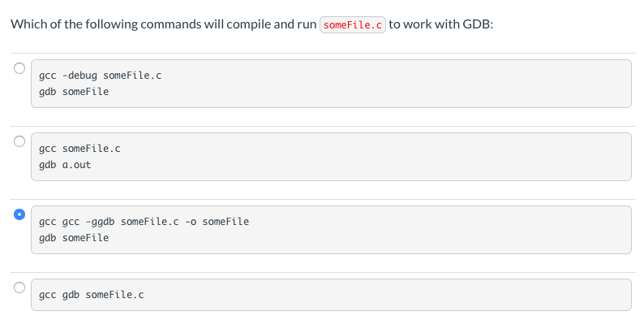The height and width of the screenshot is (333, 644).
Task: Select radio button for 'gcc -debug someFile.c' answer
Action: click(x=19, y=68)
